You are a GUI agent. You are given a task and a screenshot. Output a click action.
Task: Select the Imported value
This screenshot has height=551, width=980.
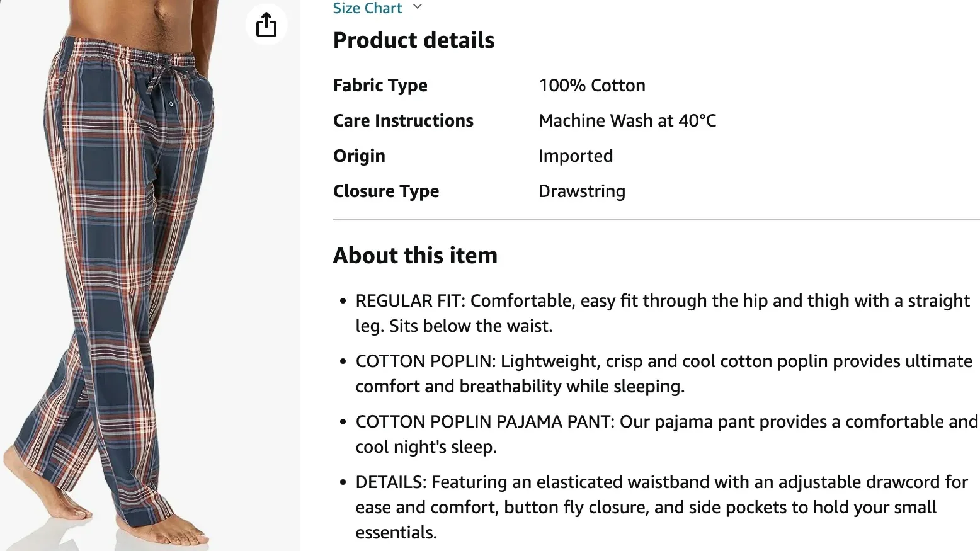(575, 156)
